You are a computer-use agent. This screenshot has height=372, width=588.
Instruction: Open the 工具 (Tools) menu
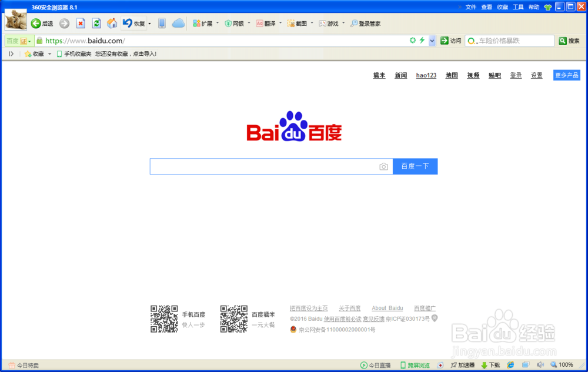[x=518, y=7]
